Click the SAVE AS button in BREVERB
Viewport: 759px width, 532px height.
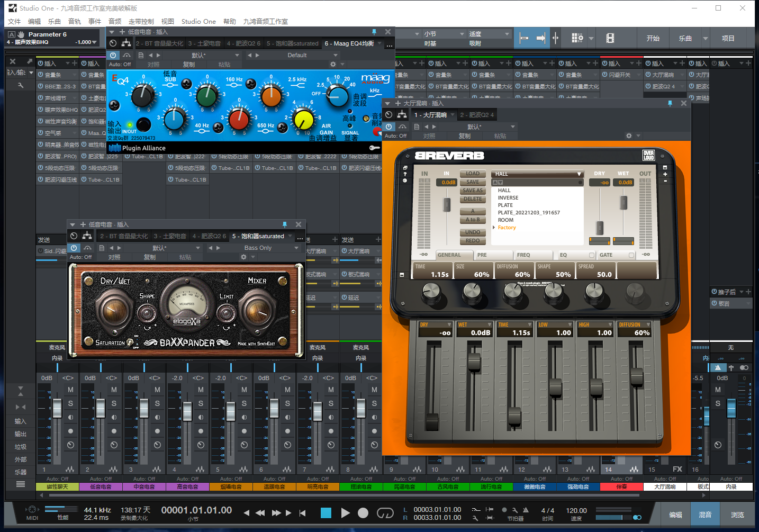pyautogui.click(x=473, y=190)
